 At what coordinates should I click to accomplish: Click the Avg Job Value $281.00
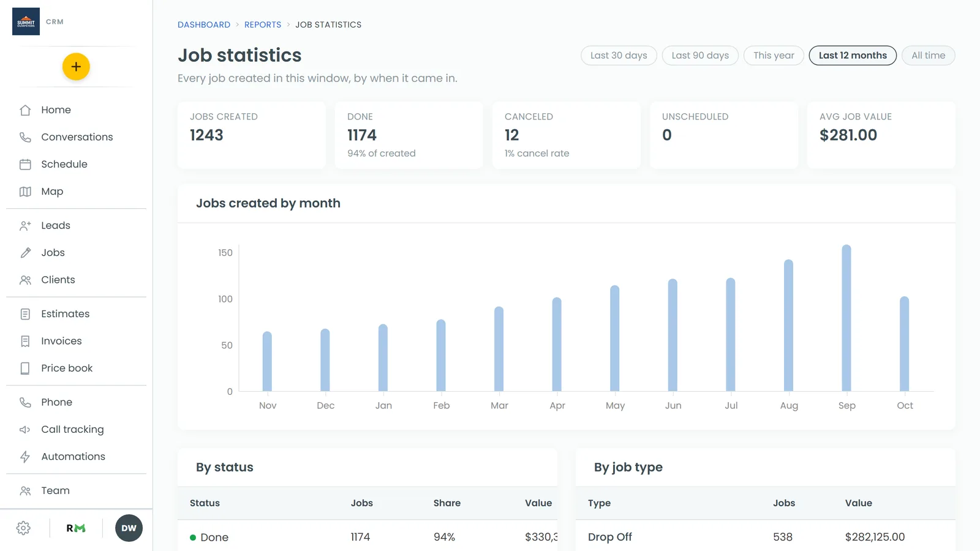(848, 135)
